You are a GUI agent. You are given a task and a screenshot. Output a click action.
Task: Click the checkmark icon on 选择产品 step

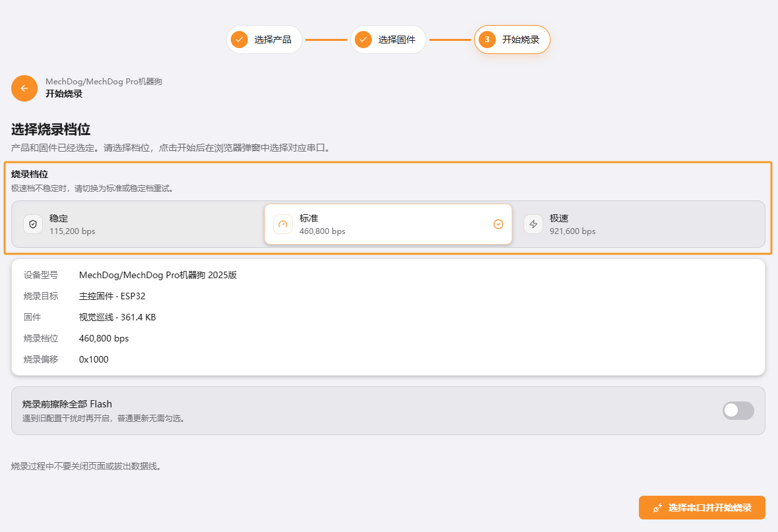[x=239, y=40]
